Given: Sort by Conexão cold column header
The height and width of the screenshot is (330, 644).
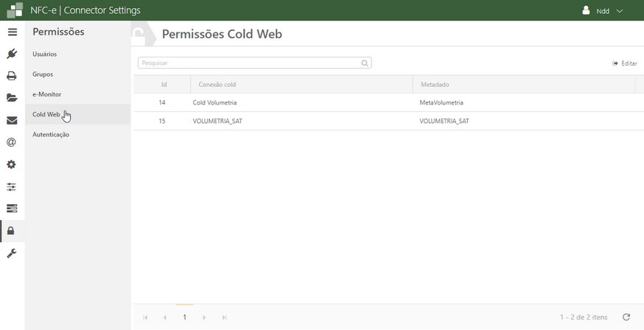Looking at the screenshot, I should 217,85.
